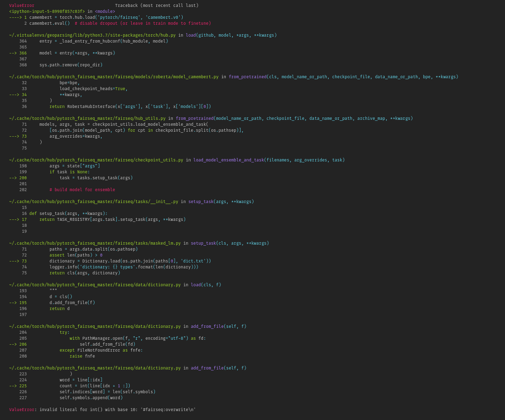Click line 194 "d = cls()"

tap(61, 297)
